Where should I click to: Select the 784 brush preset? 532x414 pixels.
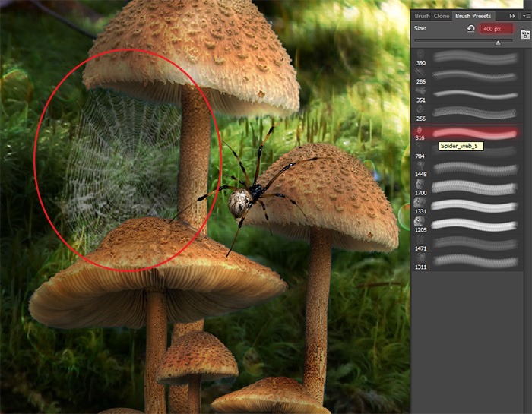click(x=467, y=150)
